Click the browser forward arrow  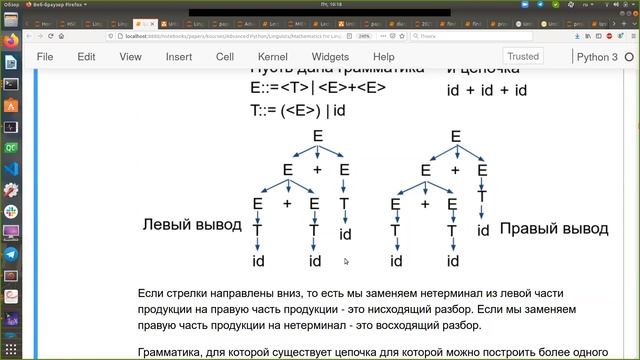coord(40,36)
